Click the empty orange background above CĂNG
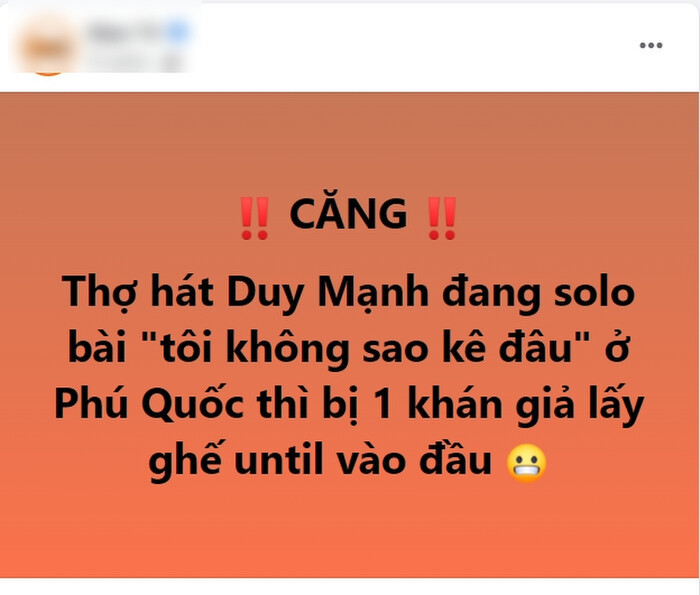This screenshot has width=700, height=595. tap(348, 143)
